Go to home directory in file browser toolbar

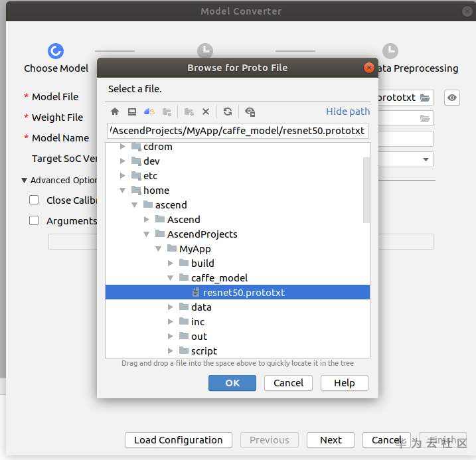(115, 112)
